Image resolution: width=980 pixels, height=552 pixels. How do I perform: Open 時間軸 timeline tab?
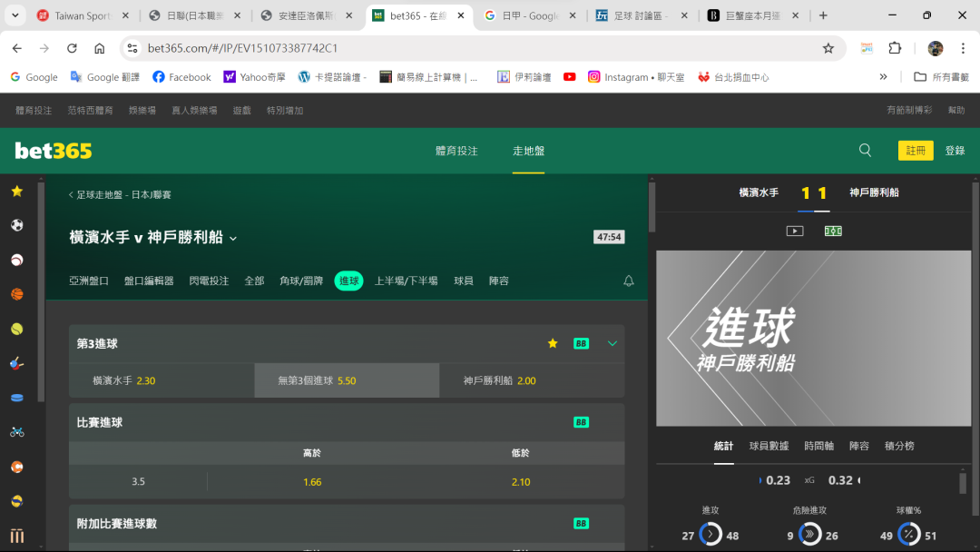pyautogui.click(x=818, y=446)
